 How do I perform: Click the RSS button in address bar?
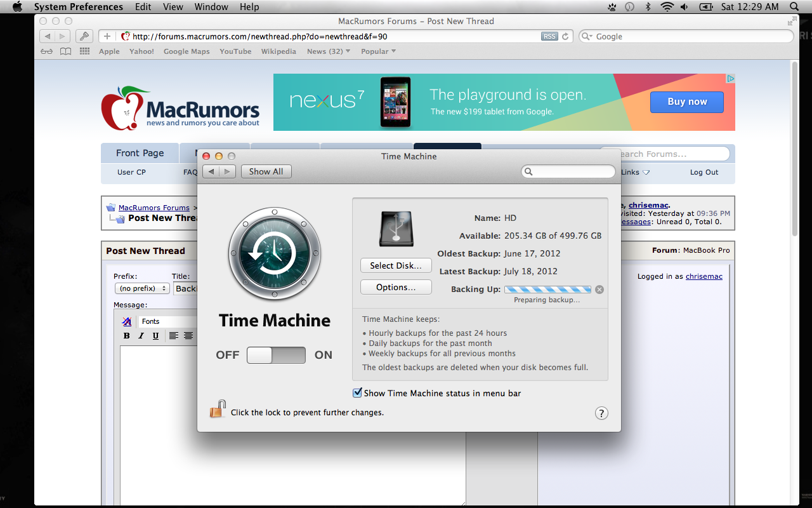click(x=549, y=36)
